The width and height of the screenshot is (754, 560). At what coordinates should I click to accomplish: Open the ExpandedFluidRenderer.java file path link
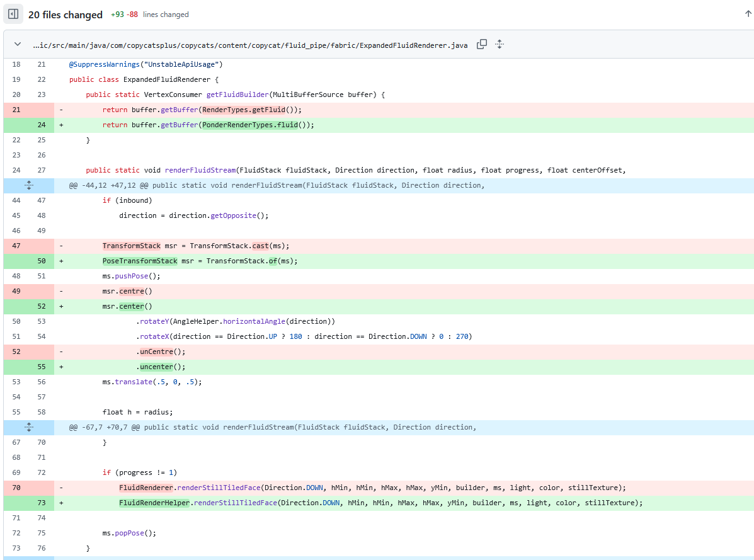tap(250, 45)
